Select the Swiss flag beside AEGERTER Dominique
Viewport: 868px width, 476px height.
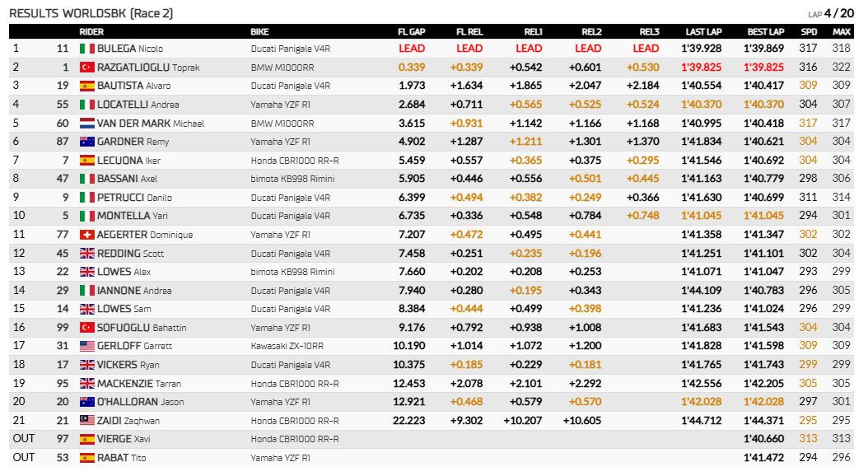point(87,235)
